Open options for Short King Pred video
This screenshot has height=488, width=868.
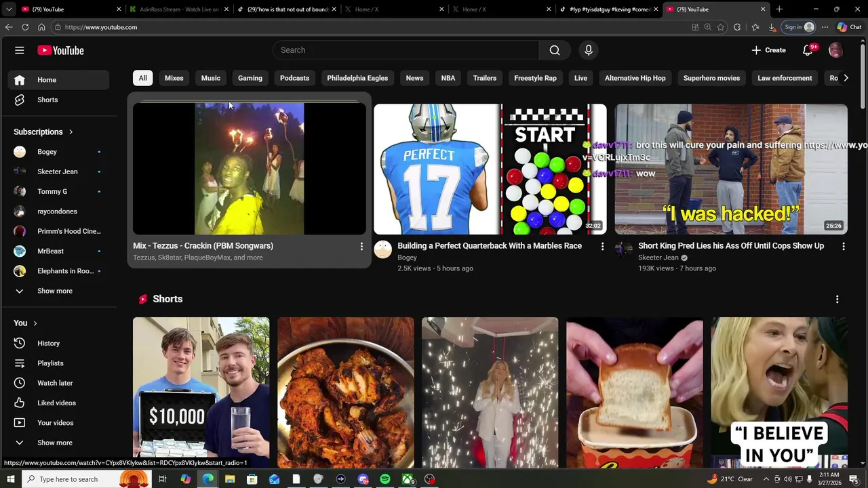(x=843, y=247)
